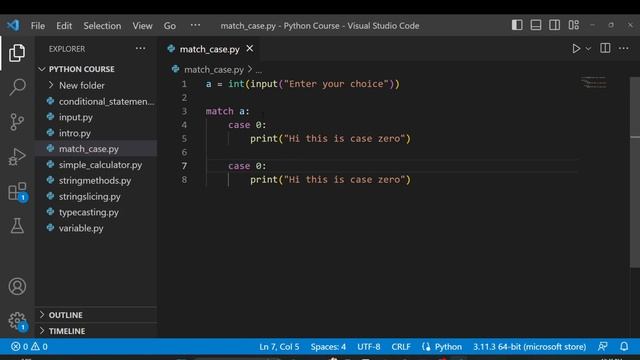Open the Testing flask view
The height and width of the screenshot is (360, 640).
coord(17,225)
